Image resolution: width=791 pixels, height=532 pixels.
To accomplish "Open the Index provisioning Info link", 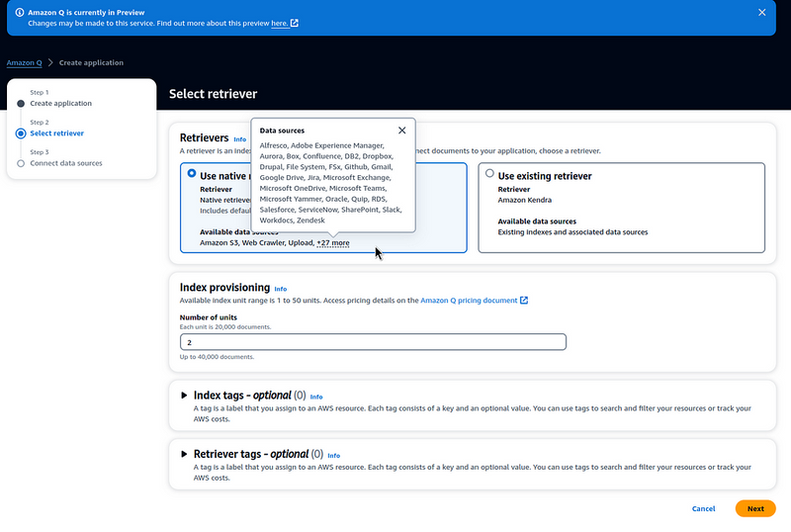I will pos(281,289).
